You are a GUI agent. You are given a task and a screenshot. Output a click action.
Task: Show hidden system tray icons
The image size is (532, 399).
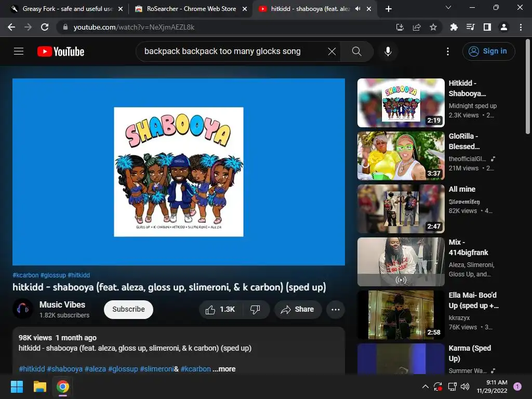(425, 387)
